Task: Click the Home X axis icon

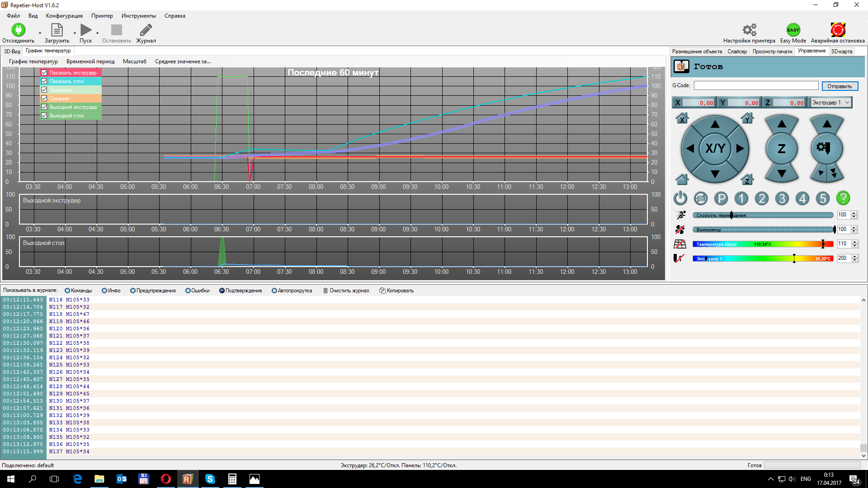Action: [682, 118]
